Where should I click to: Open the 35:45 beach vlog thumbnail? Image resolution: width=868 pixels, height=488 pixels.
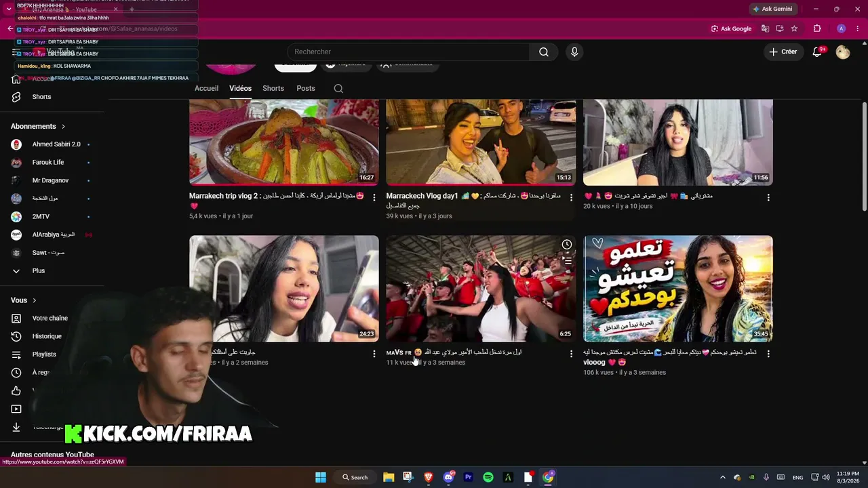tap(678, 289)
